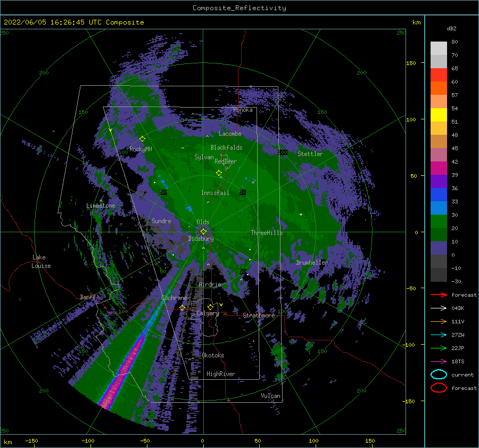Click the cyan current ellipse symbol
479x448 pixels.
tap(439, 374)
